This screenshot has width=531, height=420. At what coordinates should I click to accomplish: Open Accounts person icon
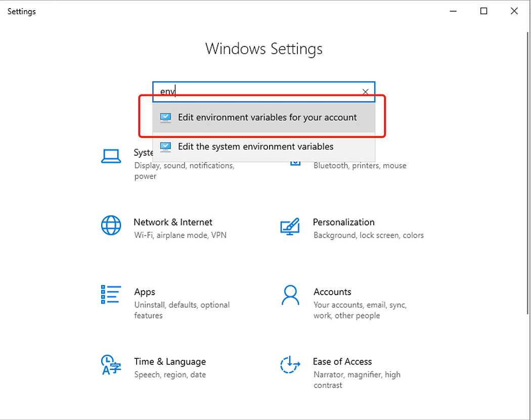click(290, 295)
